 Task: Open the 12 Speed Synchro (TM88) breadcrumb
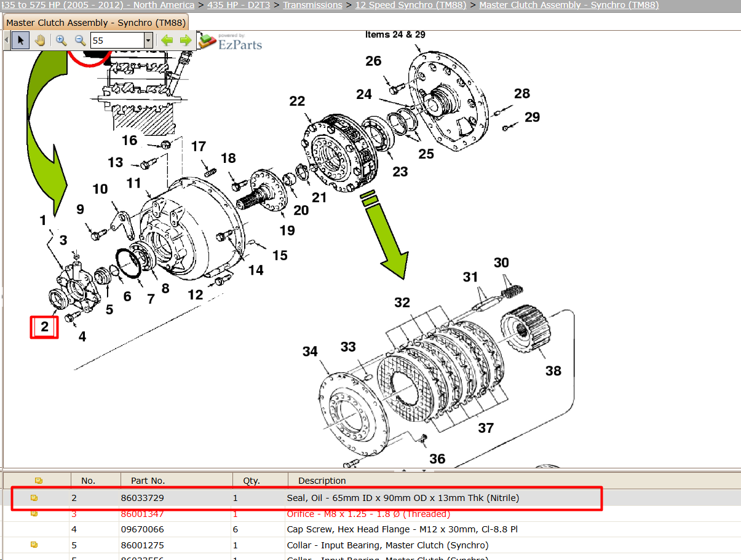pyautogui.click(x=411, y=5)
